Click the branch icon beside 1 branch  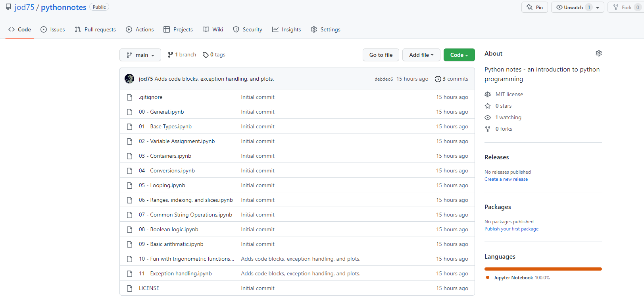[x=170, y=55]
